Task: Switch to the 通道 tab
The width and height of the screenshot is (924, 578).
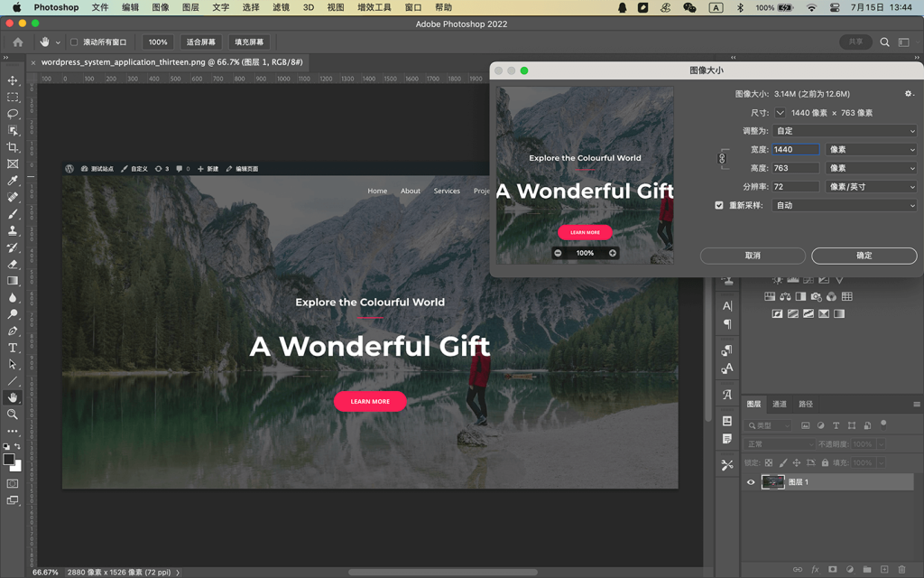Action: tap(780, 404)
